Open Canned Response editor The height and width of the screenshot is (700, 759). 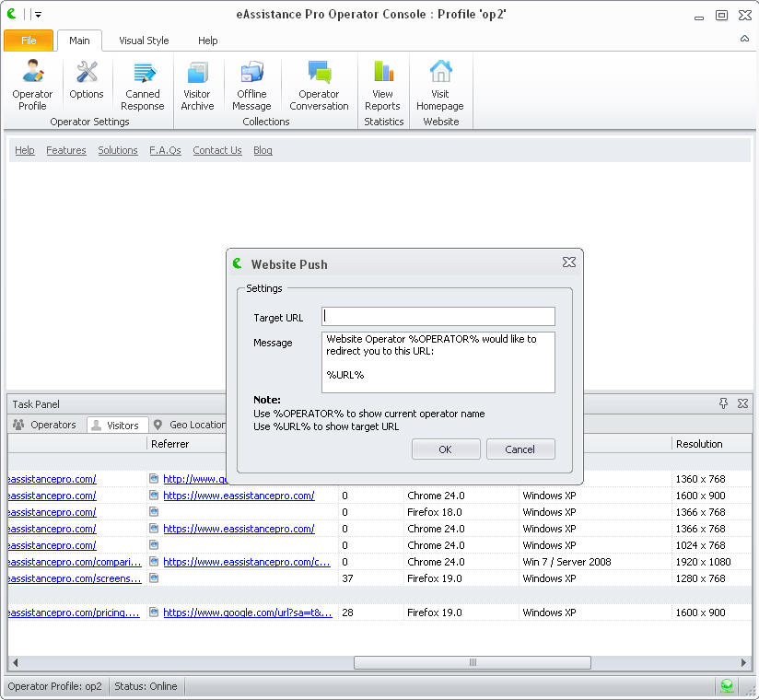point(142,85)
